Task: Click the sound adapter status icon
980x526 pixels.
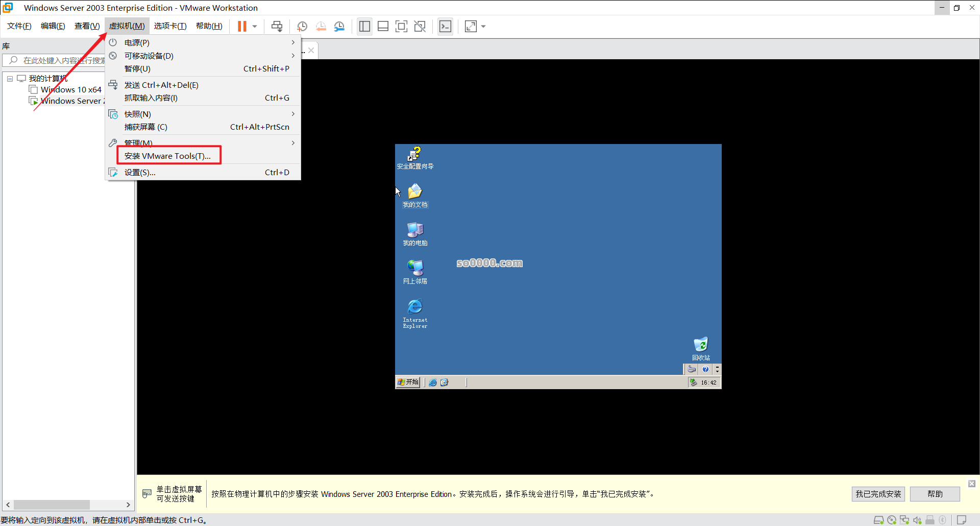Action: (918, 520)
